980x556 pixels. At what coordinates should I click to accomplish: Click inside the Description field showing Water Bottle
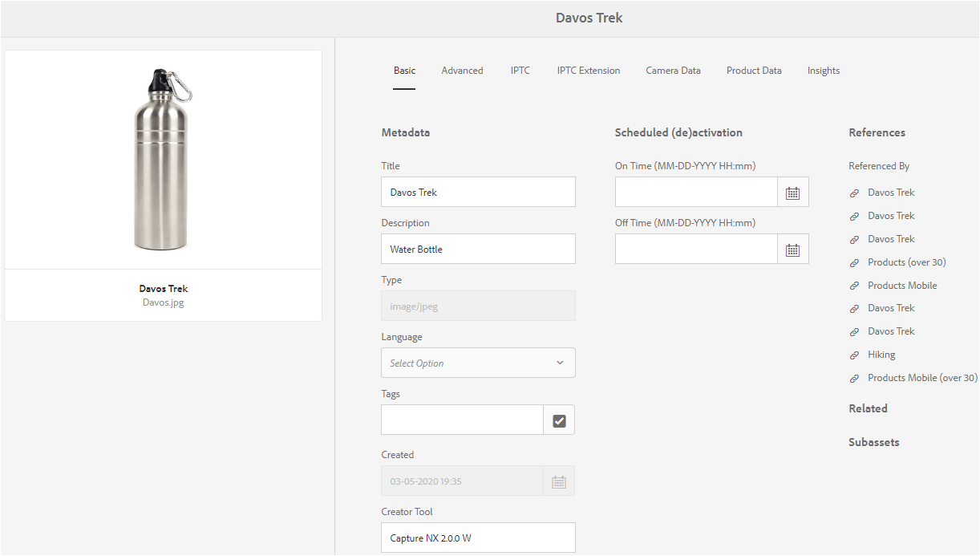pyautogui.click(x=478, y=249)
